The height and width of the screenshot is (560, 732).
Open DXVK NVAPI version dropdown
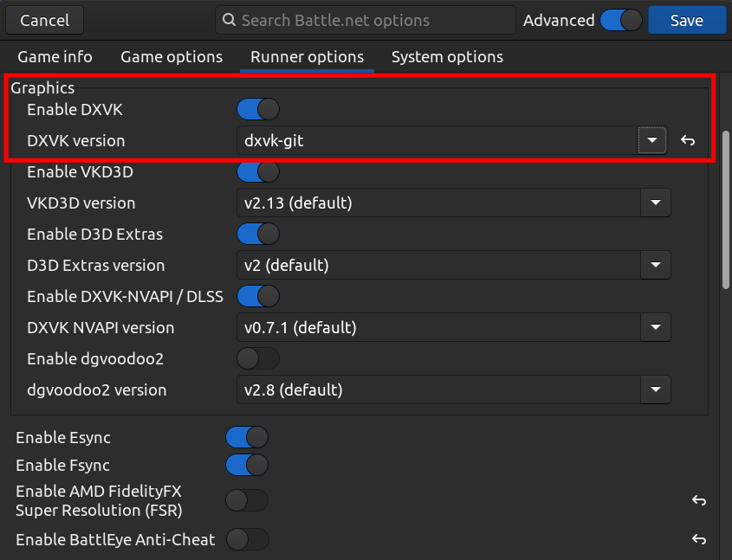pos(655,328)
